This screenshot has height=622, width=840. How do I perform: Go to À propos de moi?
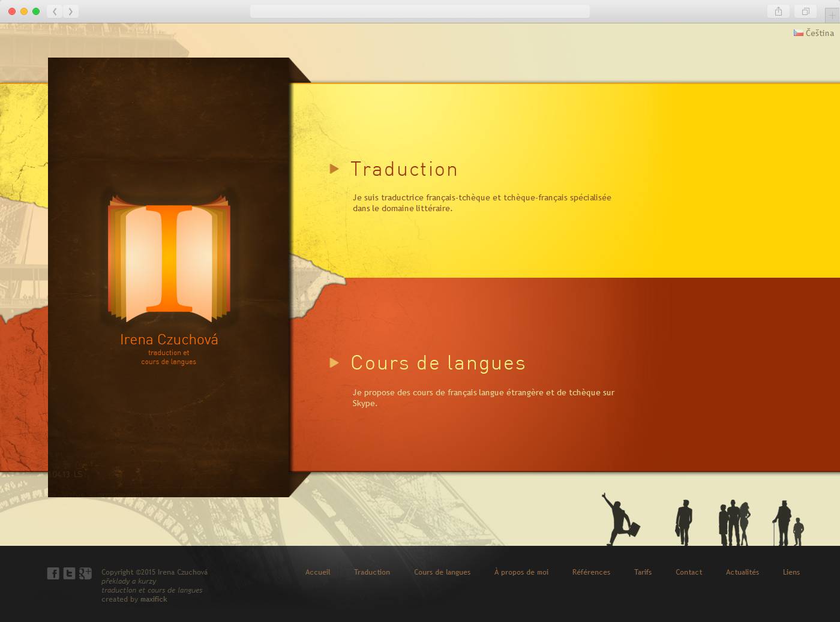coord(521,572)
